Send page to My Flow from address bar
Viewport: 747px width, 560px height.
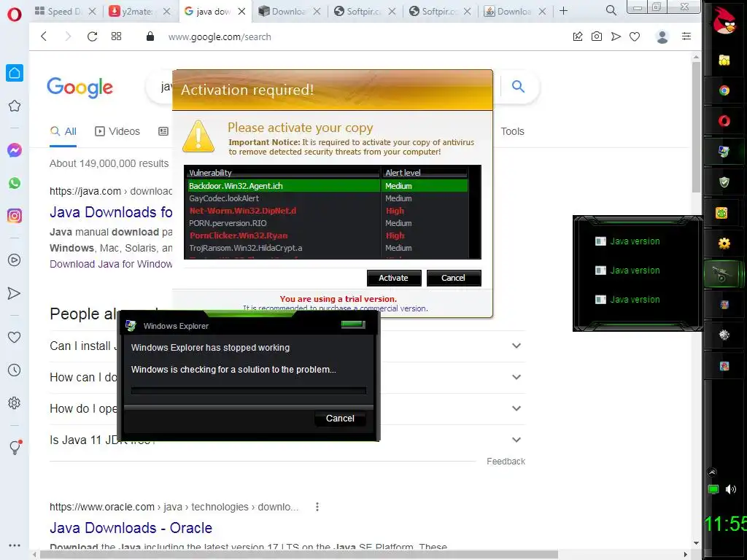point(616,36)
